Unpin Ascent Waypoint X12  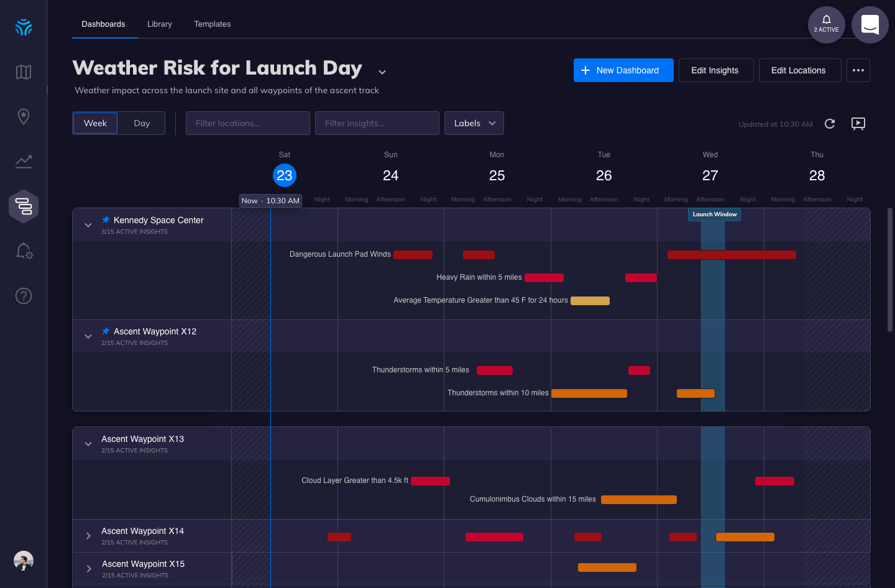[105, 331]
